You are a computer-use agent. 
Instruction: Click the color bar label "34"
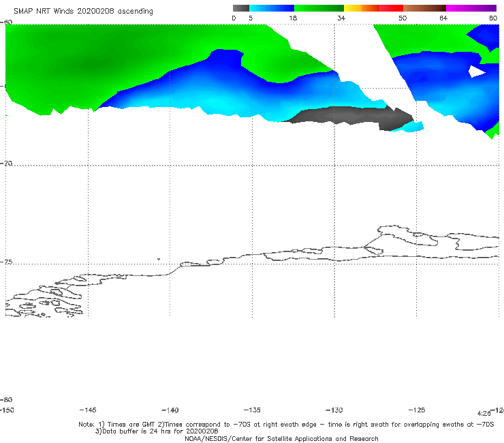(x=341, y=18)
